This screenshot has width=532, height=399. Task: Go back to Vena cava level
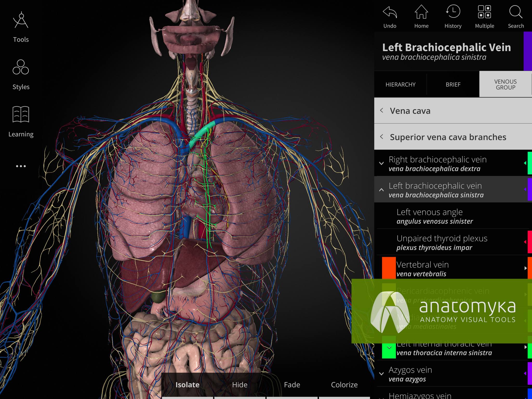pyautogui.click(x=453, y=111)
